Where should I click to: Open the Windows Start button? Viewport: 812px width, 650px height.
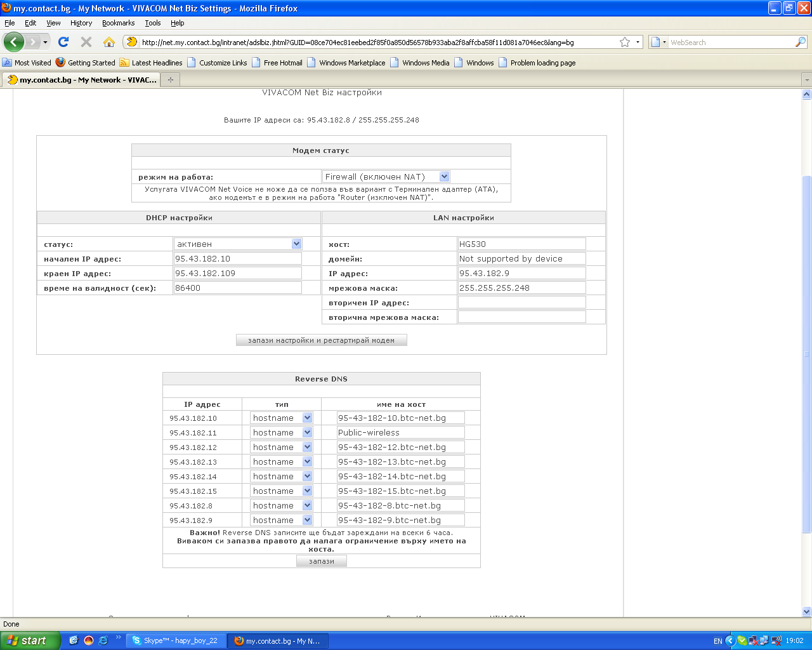pyautogui.click(x=30, y=640)
